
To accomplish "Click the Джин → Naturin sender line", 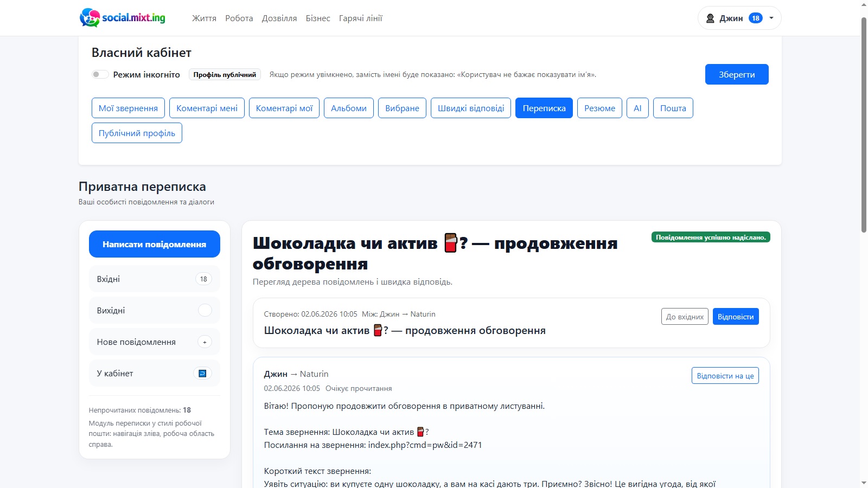I will [x=296, y=374].
